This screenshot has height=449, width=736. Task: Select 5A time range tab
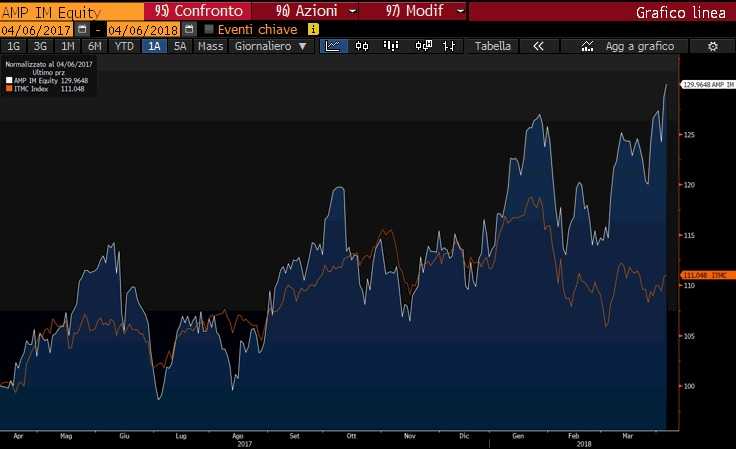[180, 46]
